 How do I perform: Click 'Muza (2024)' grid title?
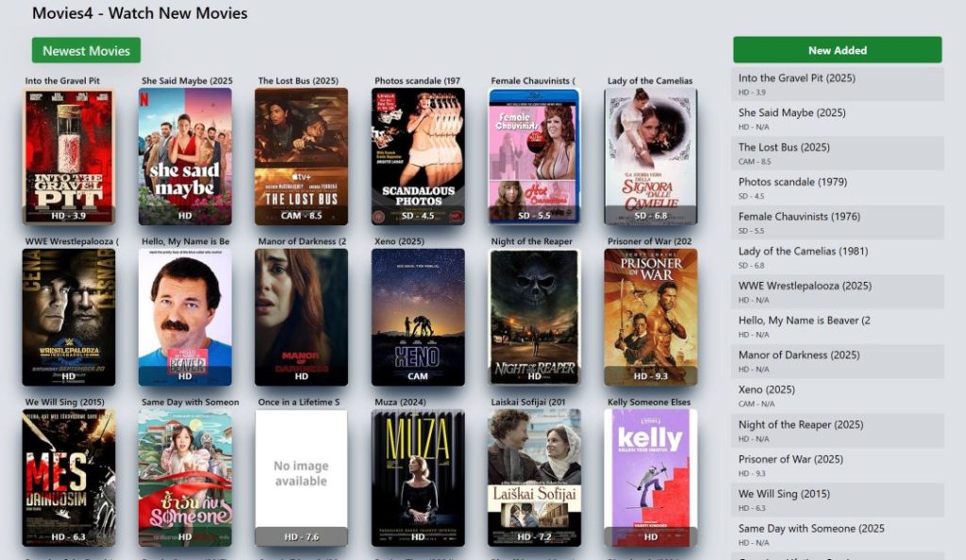(x=400, y=402)
